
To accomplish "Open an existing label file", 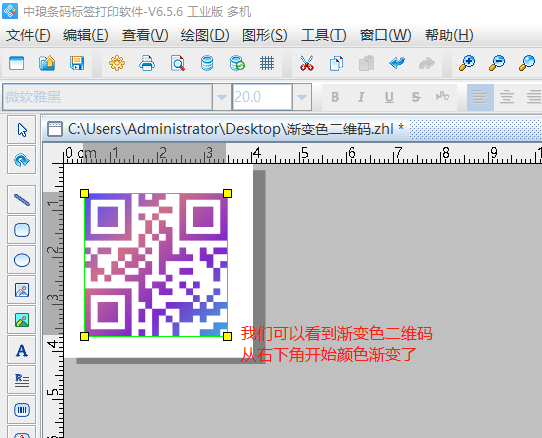I will click(47, 63).
